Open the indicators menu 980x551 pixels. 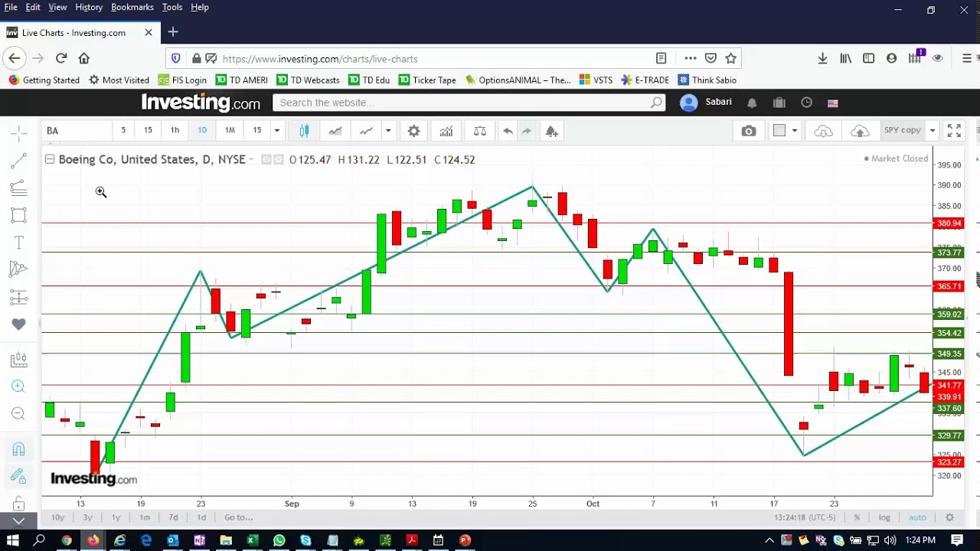point(446,131)
